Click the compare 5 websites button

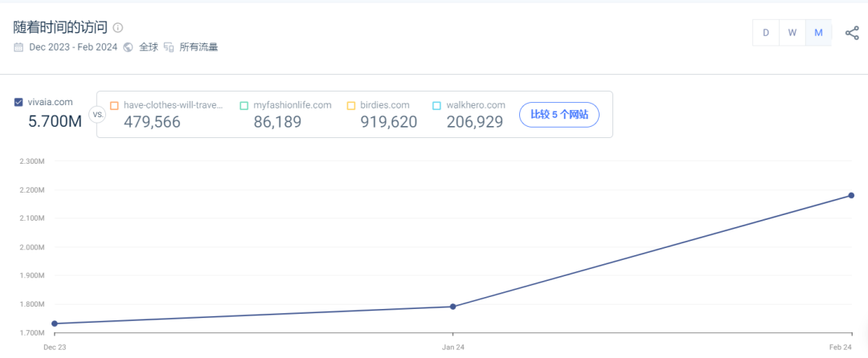(559, 115)
